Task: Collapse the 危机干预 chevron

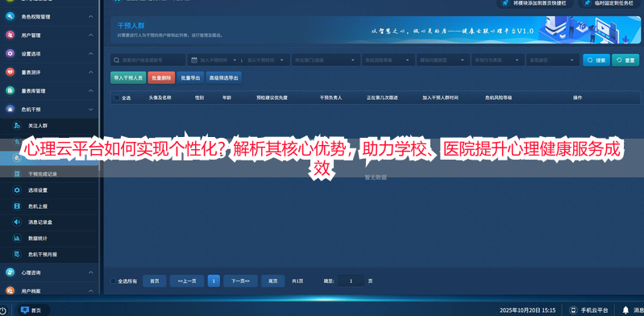Action: 91,110
